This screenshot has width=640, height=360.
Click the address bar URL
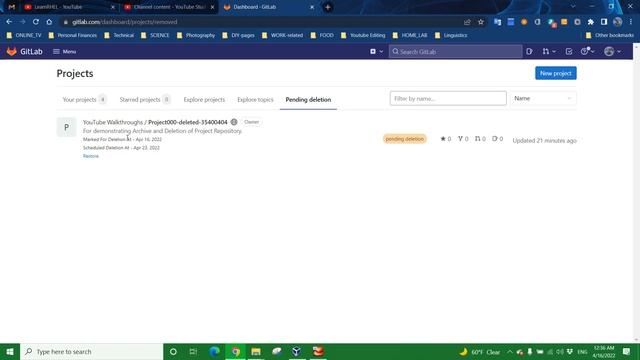(124, 22)
